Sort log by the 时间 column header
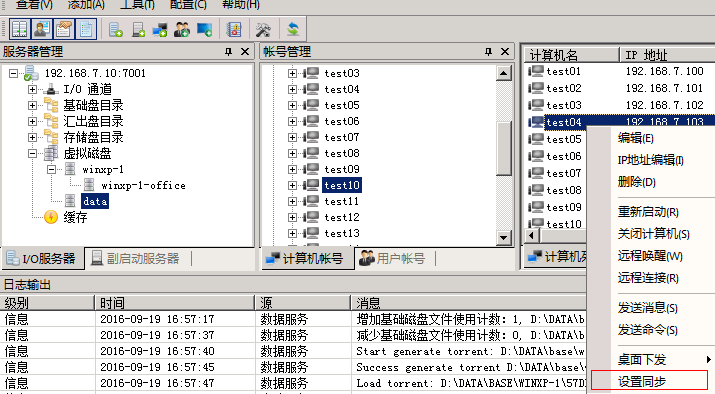 point(175,303)
